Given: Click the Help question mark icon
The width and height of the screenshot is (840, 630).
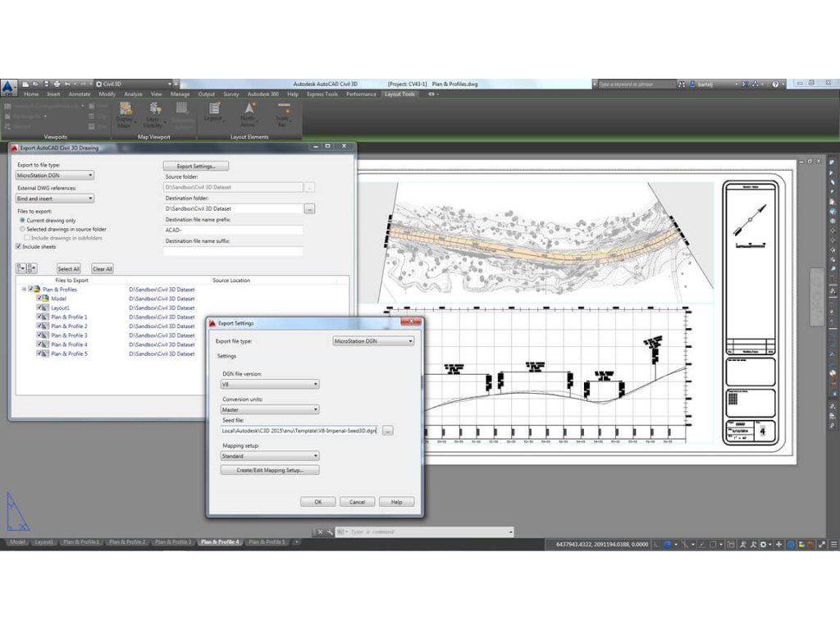Looking at the screenshot, I should [775, 84].
